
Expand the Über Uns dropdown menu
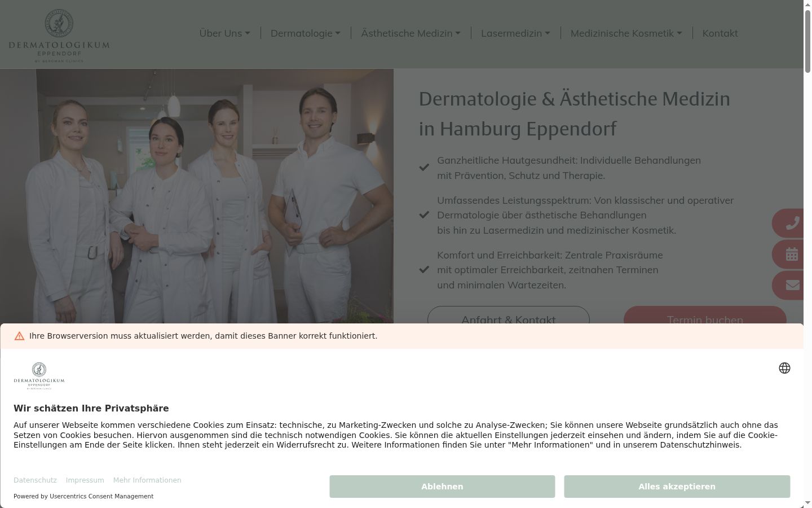coord(224,33)
